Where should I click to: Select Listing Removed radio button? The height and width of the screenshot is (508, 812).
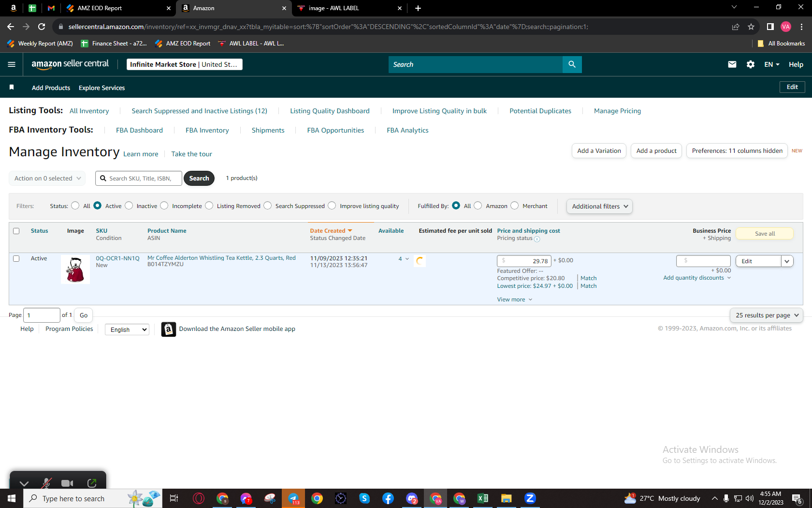coord(209,206)
